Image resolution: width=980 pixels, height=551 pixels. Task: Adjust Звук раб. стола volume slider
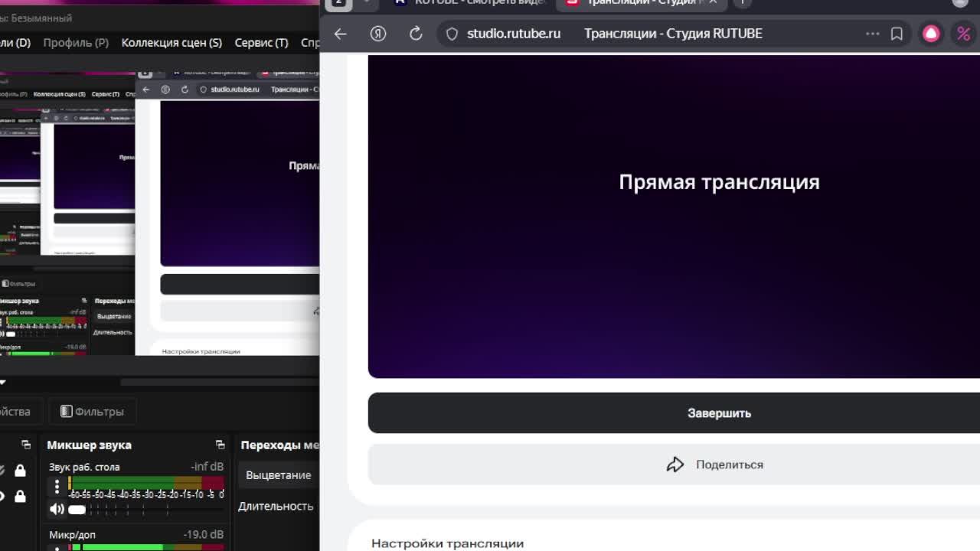145,510
